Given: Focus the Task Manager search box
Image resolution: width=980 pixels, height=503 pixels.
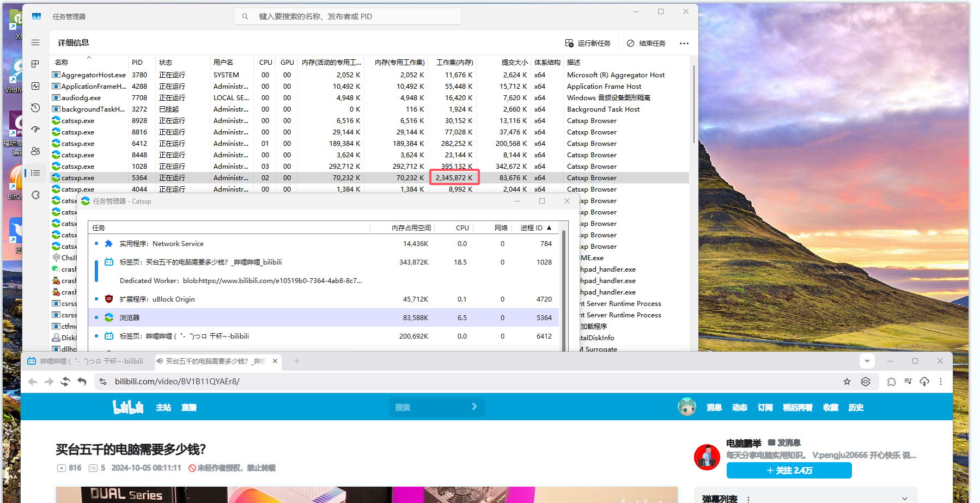Looking at the screenshot, I should pyautogui.click(x=348, y=16).
